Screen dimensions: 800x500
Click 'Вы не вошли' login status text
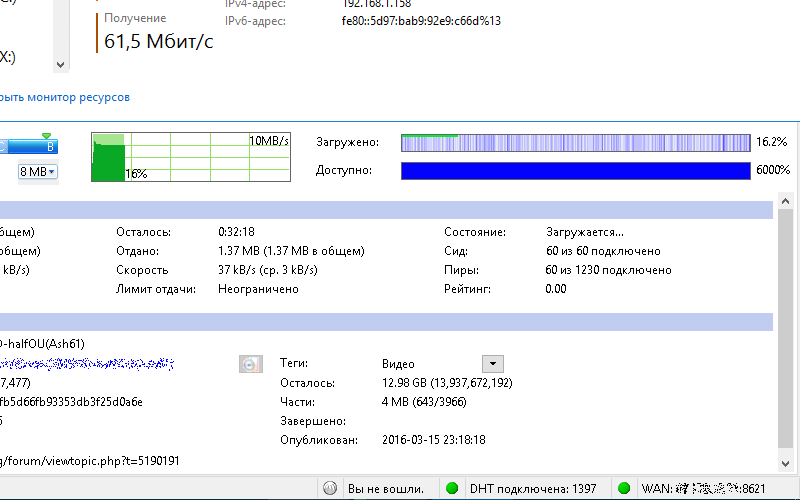[x=386, y=489]
